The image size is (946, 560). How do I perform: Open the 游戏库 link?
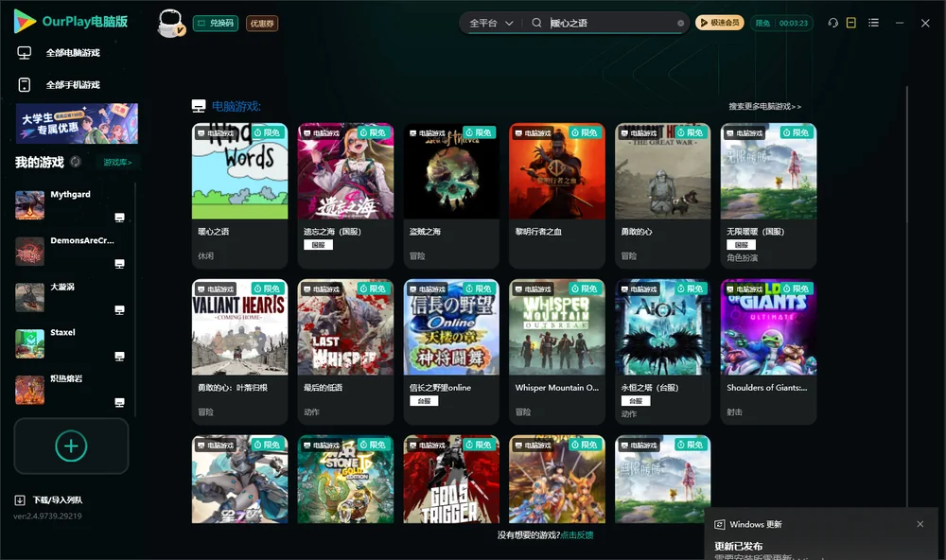[117, 163]
